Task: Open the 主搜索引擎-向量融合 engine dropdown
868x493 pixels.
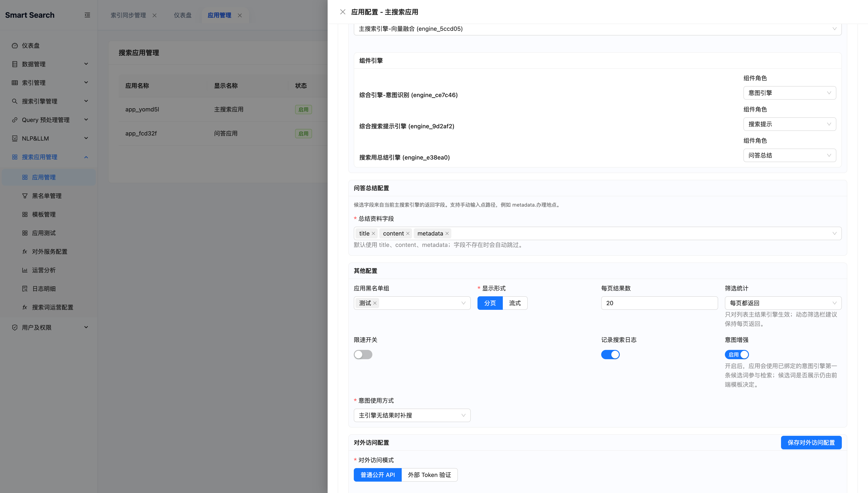Action: 597,29
